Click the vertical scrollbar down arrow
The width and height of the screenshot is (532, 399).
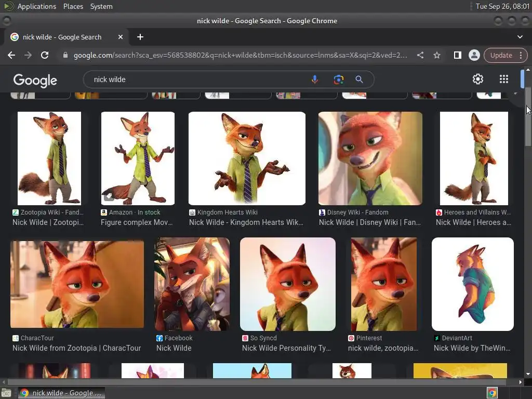click(528, 374)
